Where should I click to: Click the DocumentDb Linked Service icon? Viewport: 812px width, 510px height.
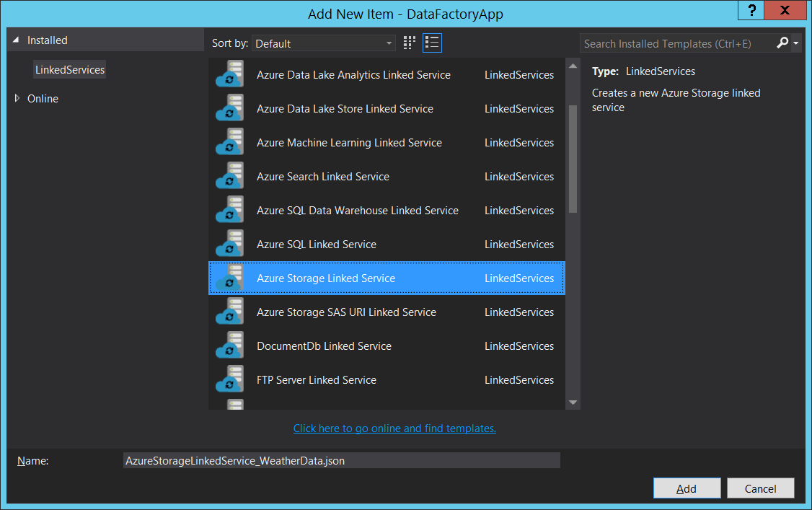(230, 346)
